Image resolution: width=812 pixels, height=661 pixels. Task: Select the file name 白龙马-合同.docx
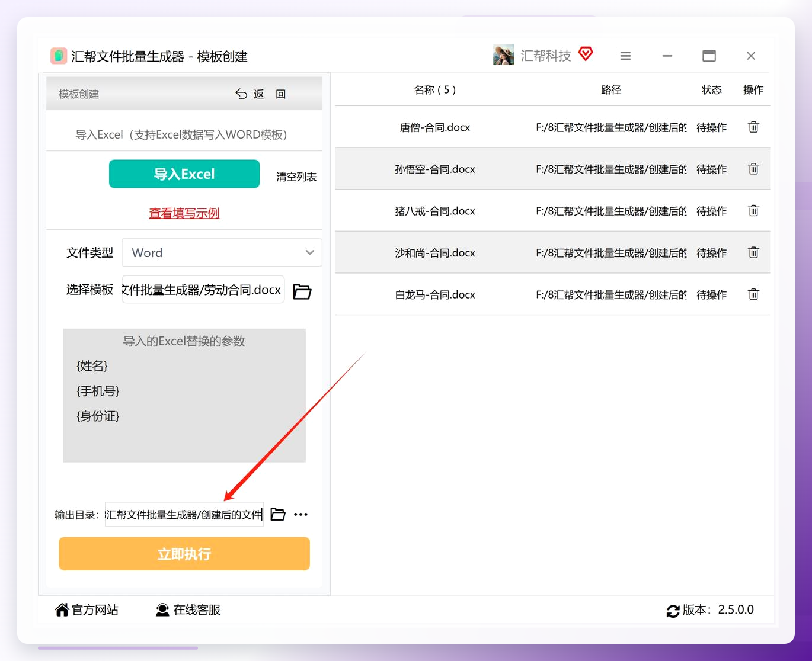pyautogui.click(x=435, y=294)
